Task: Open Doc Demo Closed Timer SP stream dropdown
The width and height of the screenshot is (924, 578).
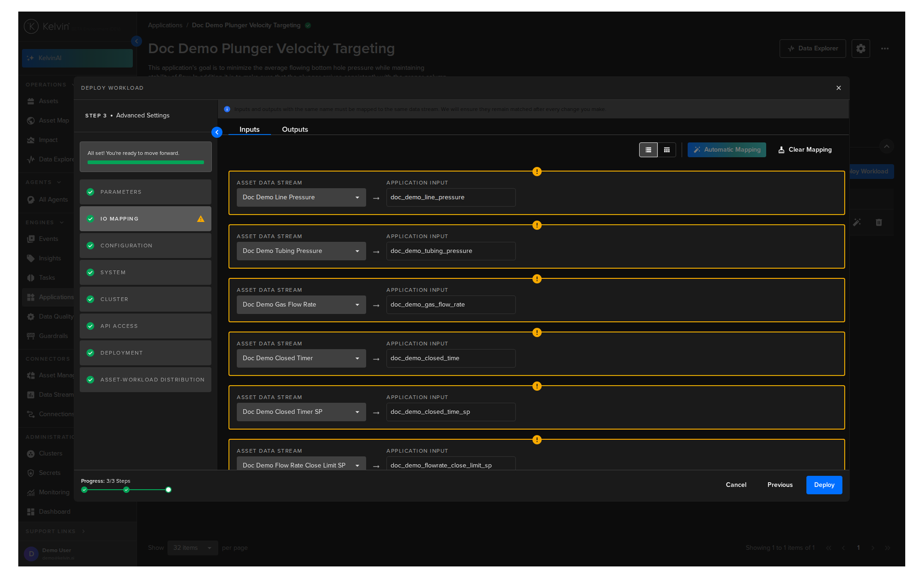Action: (301, 412)
